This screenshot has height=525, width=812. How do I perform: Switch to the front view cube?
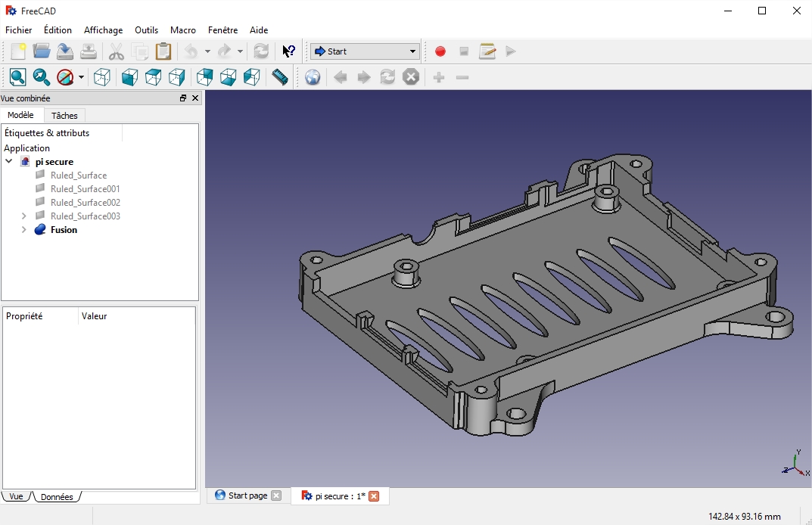129,77
